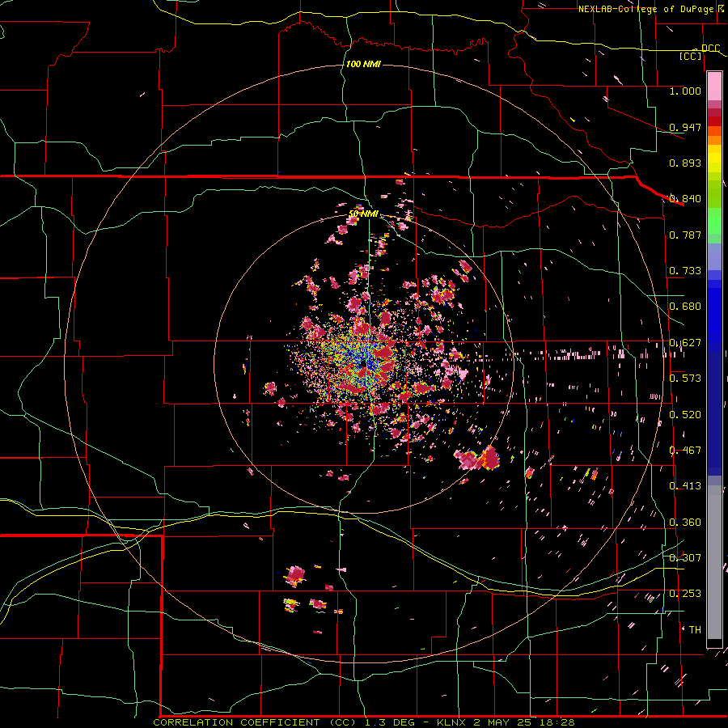Click the gray lower segment of color bar
The height and width of the screenshot is (728, 728).
coord(714,562)
